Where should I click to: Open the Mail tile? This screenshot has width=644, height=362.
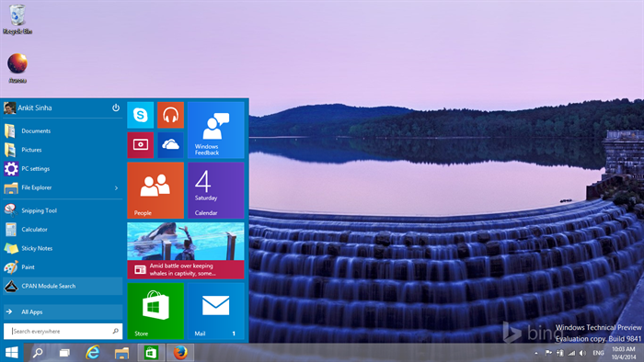click(216, 311)
